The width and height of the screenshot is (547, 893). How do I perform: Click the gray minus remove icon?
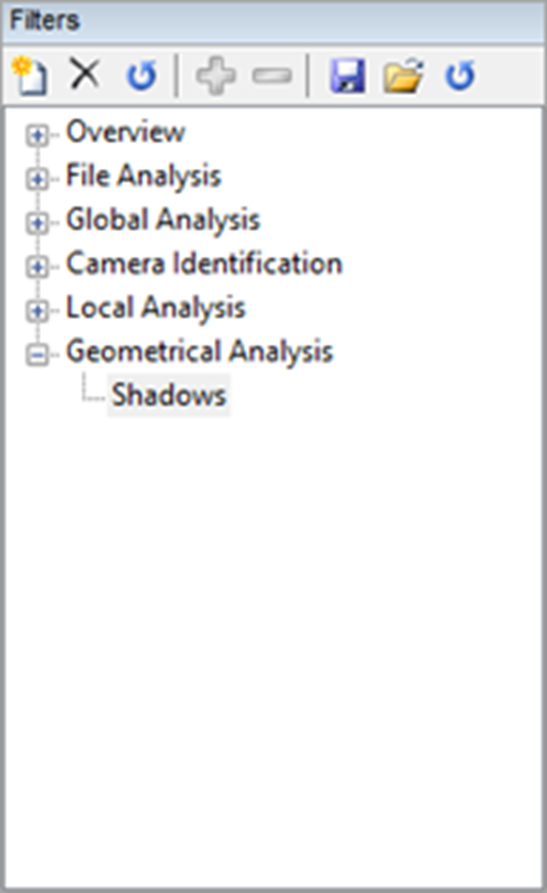pos(272,75)
